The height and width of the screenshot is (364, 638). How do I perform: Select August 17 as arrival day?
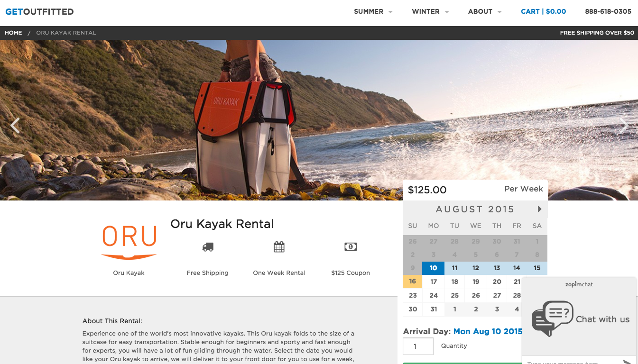[434, 282]
